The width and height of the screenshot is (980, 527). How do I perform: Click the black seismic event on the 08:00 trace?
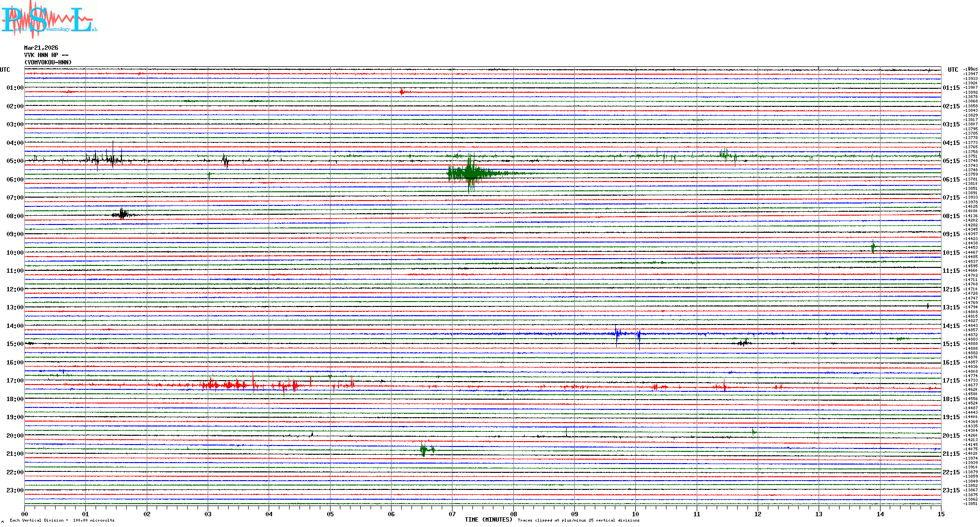122,214
